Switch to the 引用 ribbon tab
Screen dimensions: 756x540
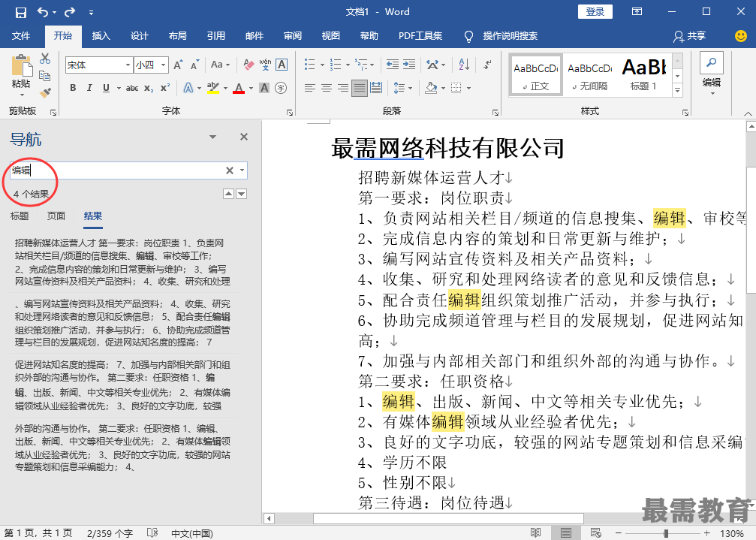click(x=216, y=36)
